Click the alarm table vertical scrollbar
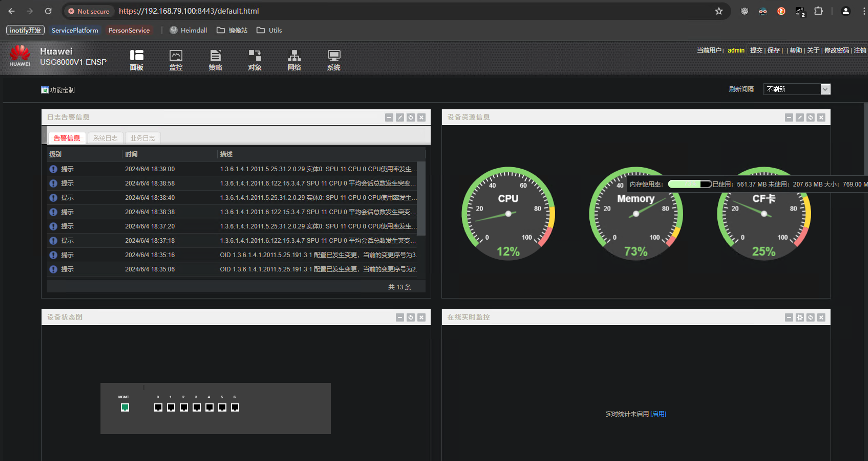 421,199
